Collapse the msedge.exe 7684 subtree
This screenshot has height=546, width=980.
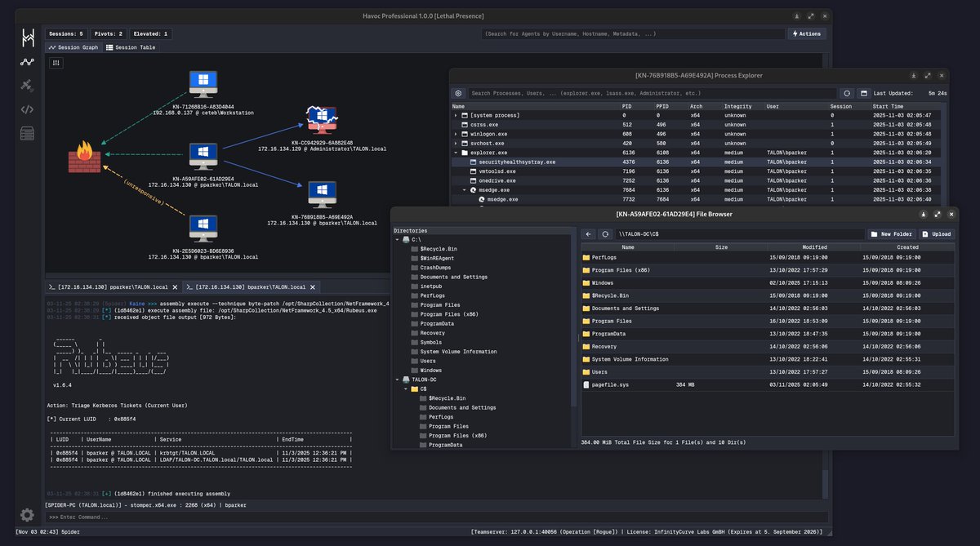[x=465, y=189]
